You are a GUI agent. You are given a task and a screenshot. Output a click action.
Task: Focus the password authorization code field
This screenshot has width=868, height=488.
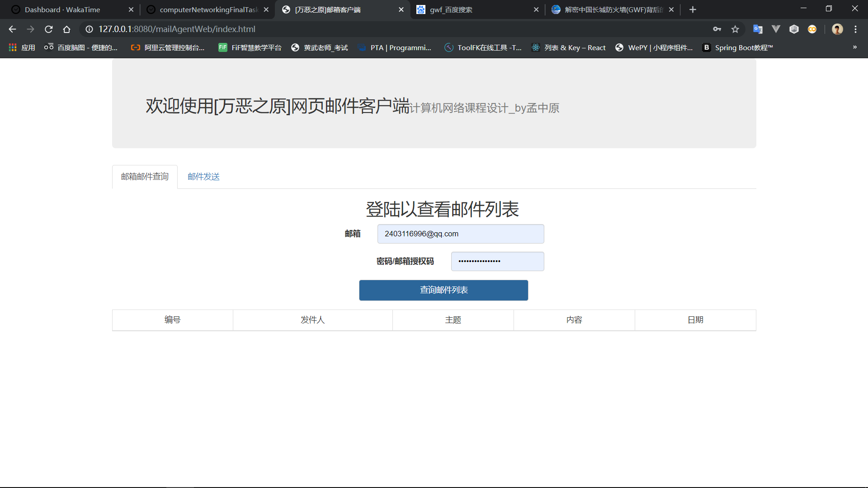[497, 262]
